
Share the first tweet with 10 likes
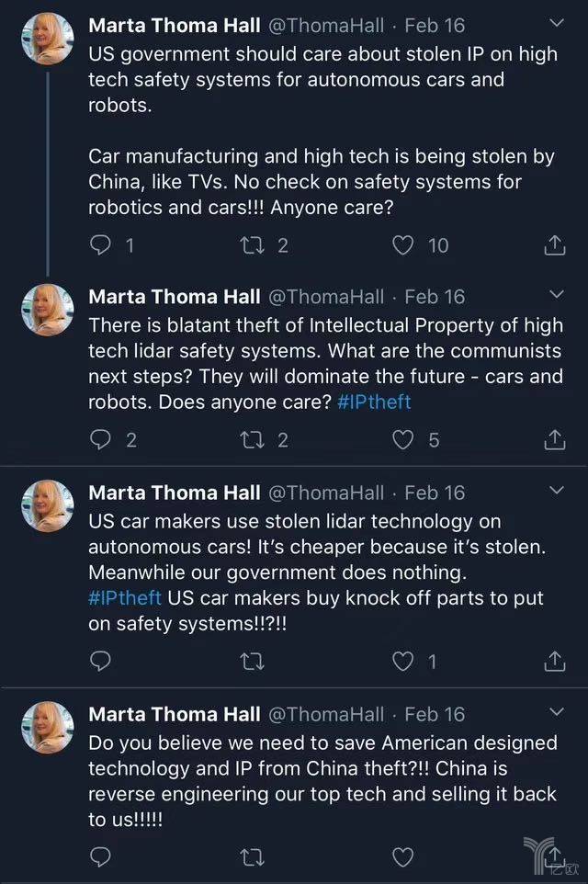(x=554, y=244)
